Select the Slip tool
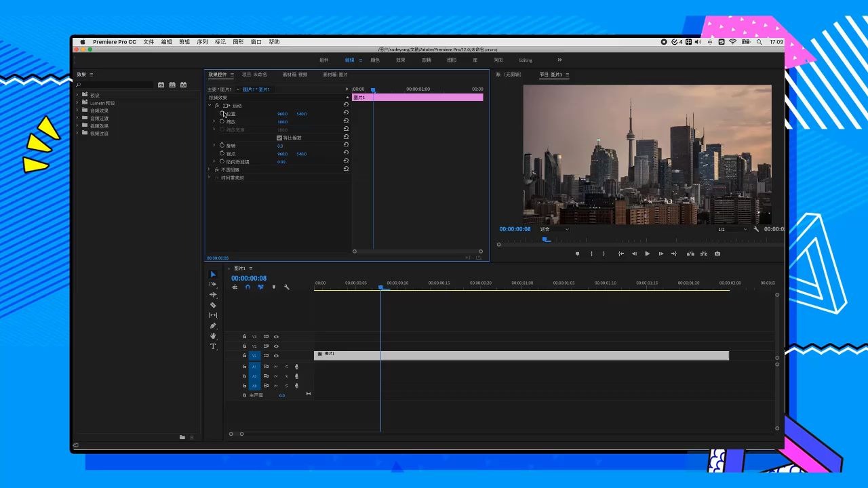Viewport: 868px width, 488px height. click(x=213, y=315)
